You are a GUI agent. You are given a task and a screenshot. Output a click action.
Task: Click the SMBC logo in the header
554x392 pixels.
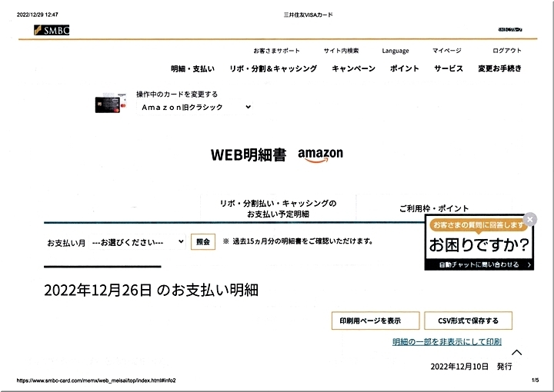[52, 30]
